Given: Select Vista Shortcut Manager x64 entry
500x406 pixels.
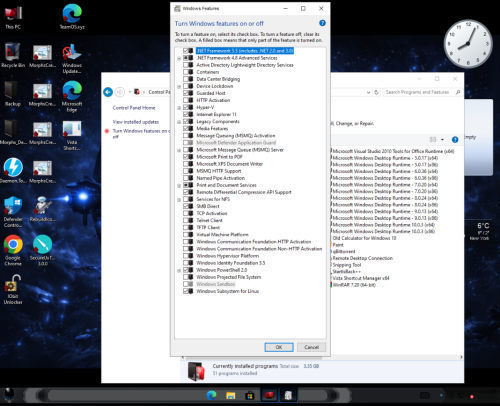Looking at the screenshot, I should tap(361, 278).
